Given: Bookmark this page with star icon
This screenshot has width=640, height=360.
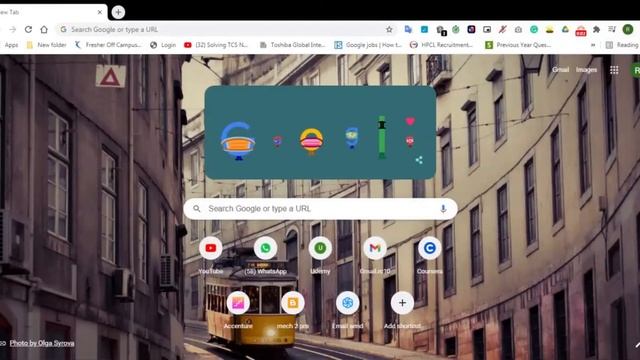Looking at the screenshot, I should click(389, 29).
